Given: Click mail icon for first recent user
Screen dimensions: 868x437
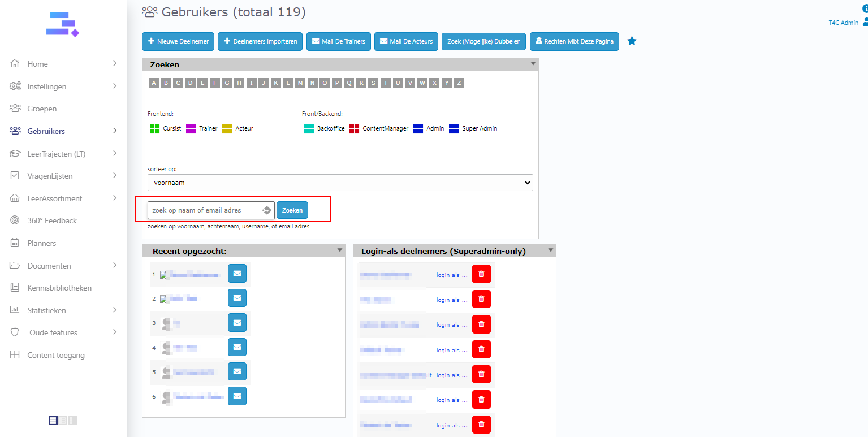Looking at the screenshot, I should coord(237,274).
